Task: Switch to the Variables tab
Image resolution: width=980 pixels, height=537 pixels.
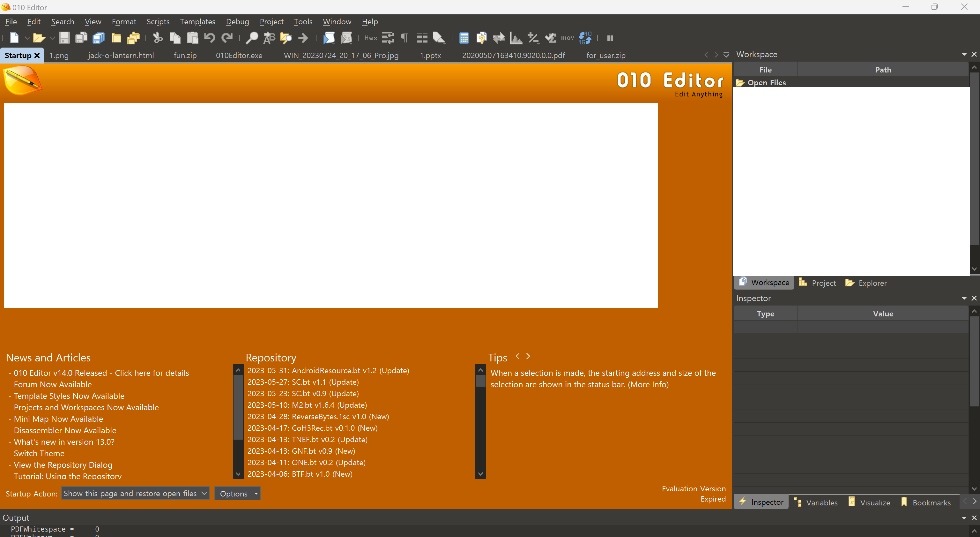Action: [x=815, y=502]
